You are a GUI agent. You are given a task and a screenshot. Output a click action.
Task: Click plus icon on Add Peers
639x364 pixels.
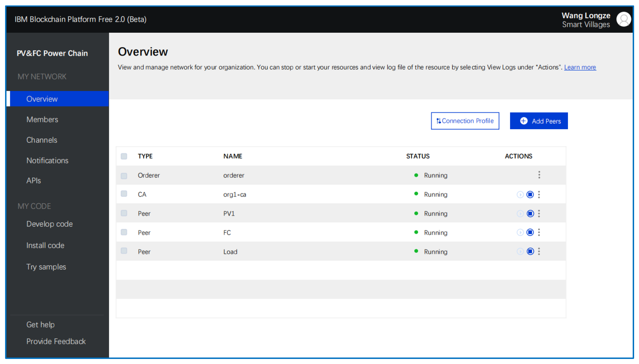point(524,121)
